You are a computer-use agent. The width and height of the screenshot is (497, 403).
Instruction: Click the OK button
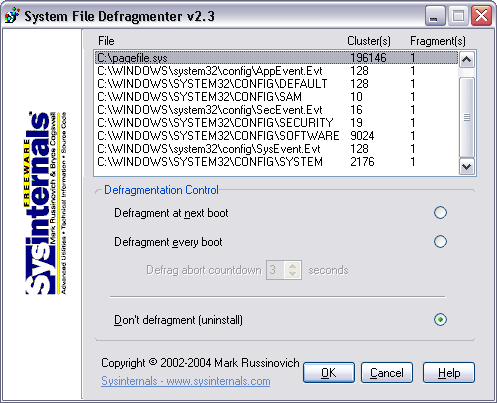(x=329, y=373)
